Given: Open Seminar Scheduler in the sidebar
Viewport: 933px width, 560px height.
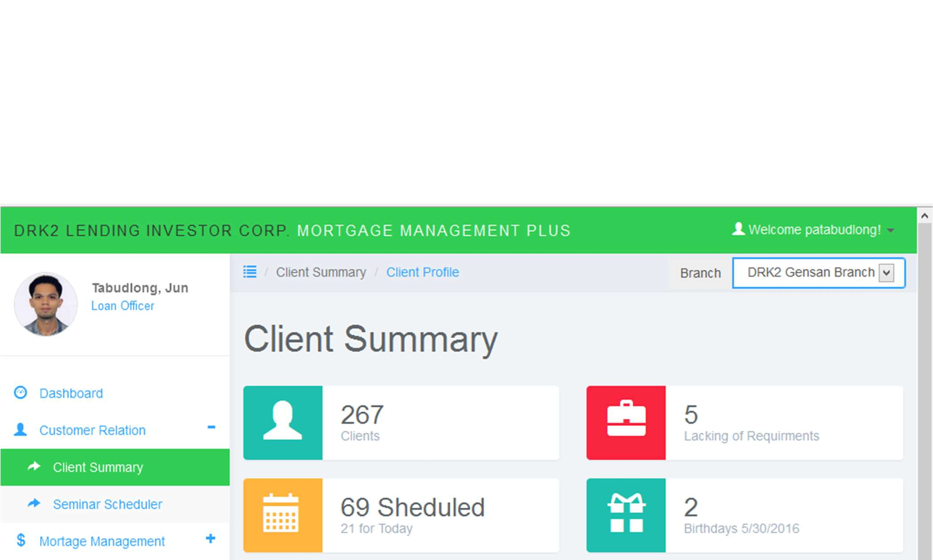Looking at the screenshot, I should (115, 504).
